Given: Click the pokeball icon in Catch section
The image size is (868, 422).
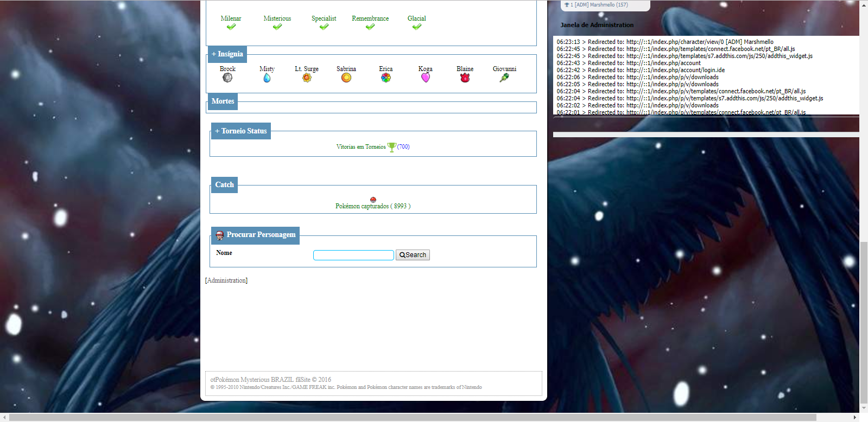Looking at the screenshot, I should [x=373, y=200].
